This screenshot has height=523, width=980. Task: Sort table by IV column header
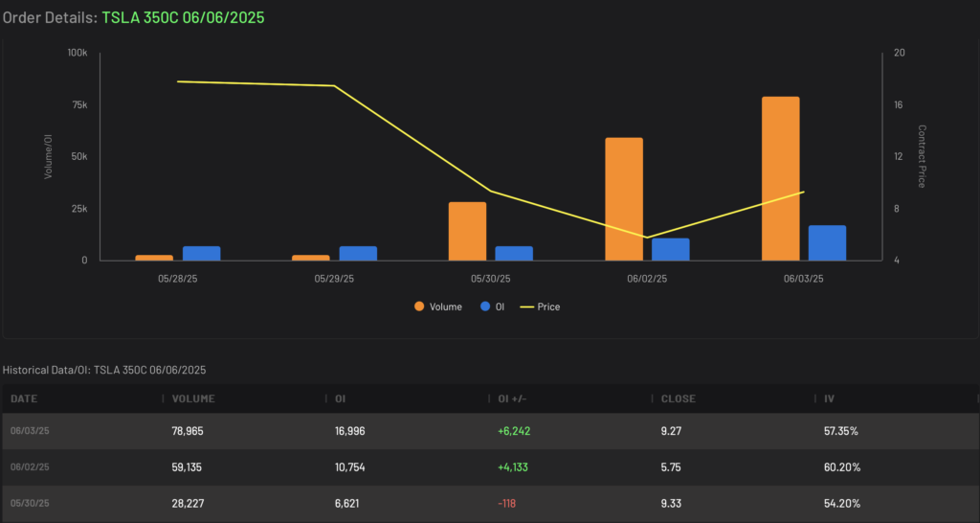(829, 398)
